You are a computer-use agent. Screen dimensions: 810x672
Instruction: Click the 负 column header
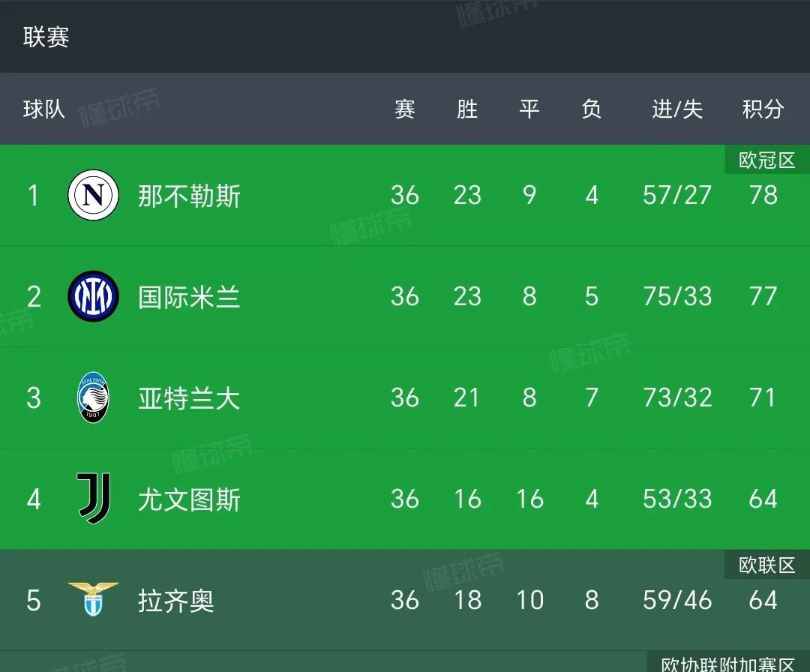592,109
